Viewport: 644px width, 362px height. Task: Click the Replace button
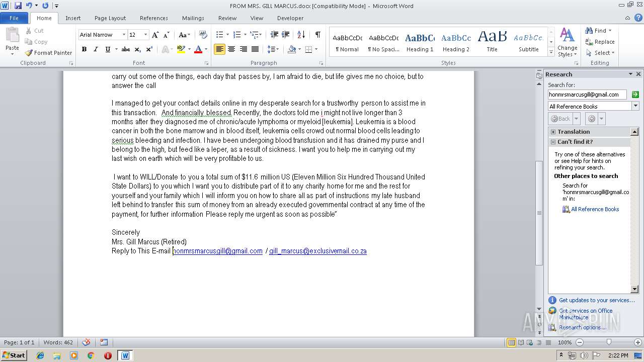600,42
